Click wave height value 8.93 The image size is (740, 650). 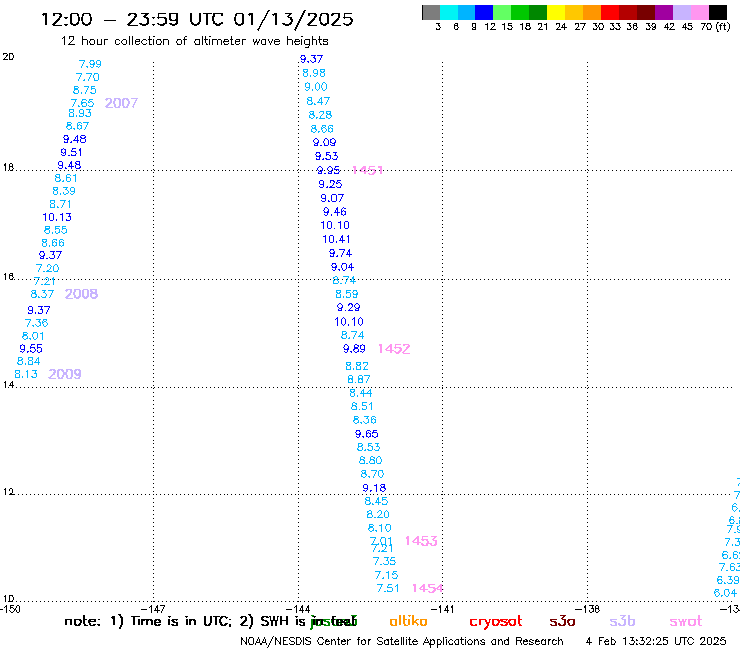click(x=80, y=113)
